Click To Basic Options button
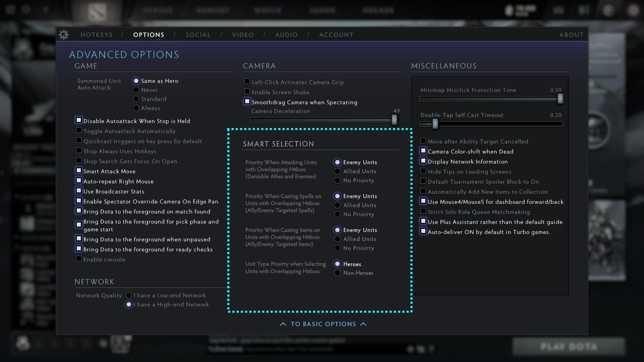 [323, 324]
